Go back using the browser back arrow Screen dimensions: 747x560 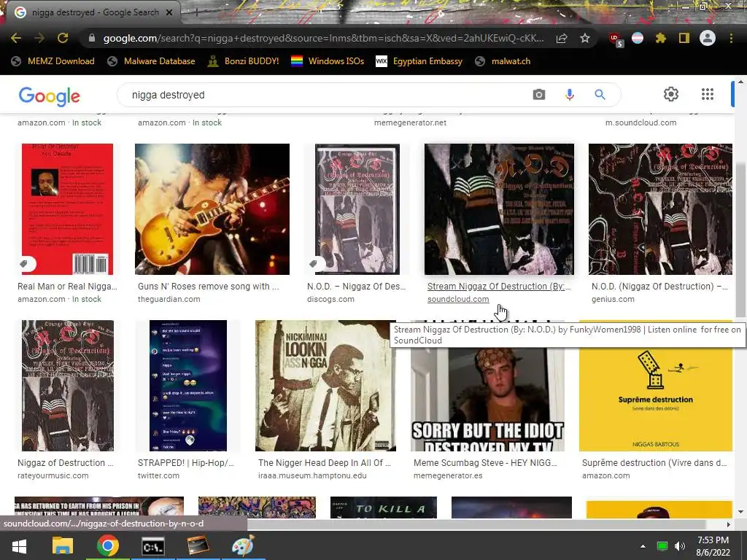coord(16,38)
